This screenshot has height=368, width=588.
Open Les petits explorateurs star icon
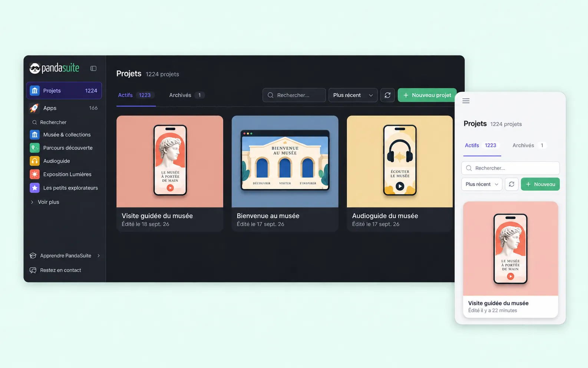point(34,188)
